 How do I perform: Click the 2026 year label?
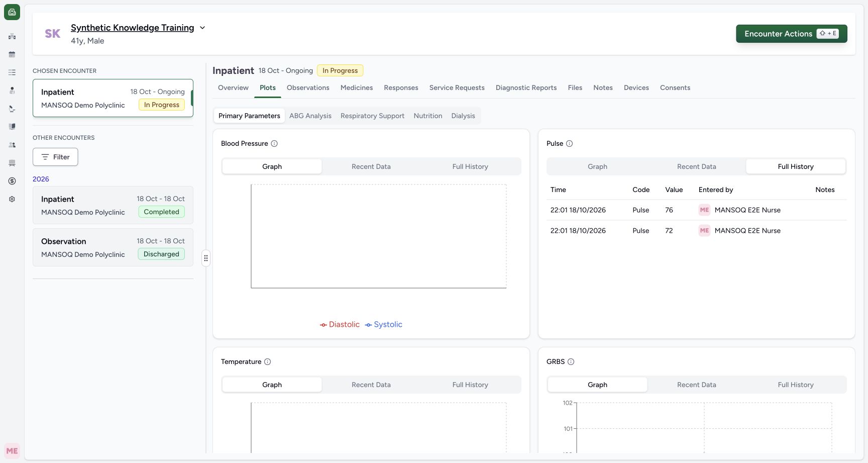click(x=41, y=179)
